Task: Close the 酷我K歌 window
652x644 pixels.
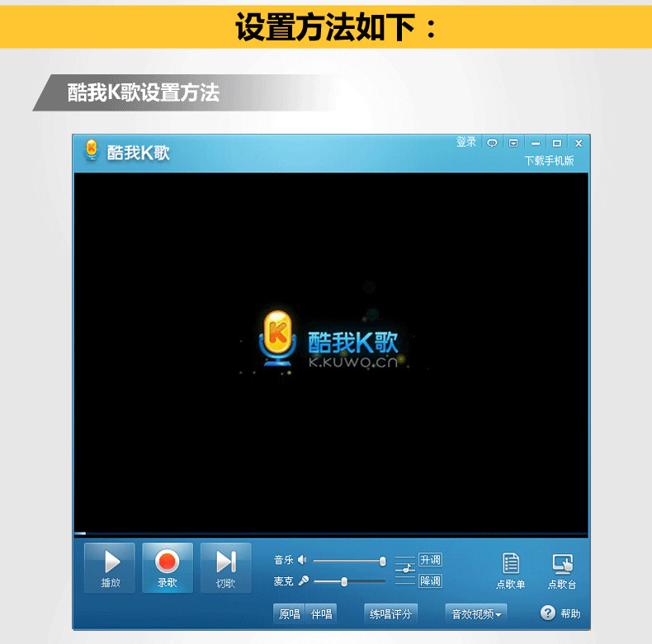Action: 579,143
